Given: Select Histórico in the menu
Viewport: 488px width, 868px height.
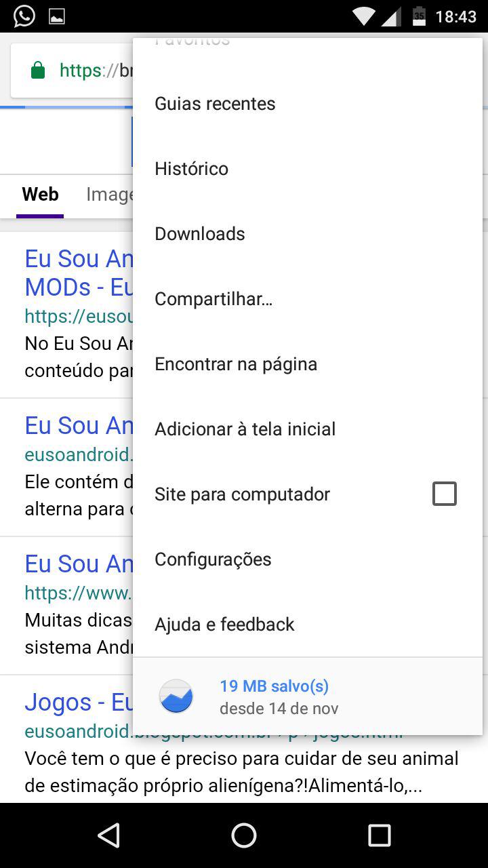Looking at the screenshot, I should point(191,169).
